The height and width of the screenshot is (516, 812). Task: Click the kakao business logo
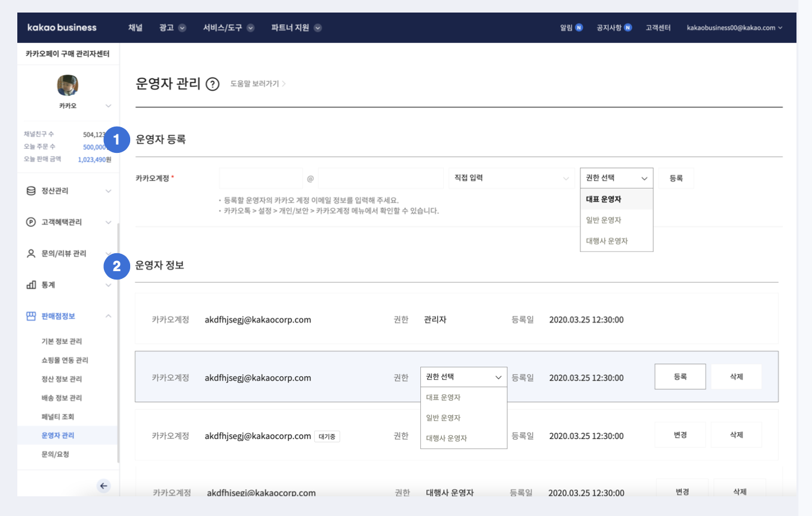click(x=62, y=27)
